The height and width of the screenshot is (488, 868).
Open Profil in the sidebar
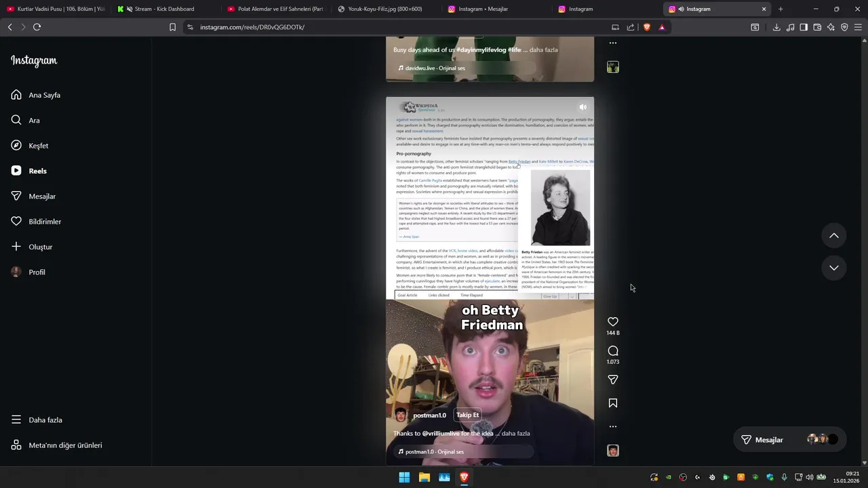(28, 272)
